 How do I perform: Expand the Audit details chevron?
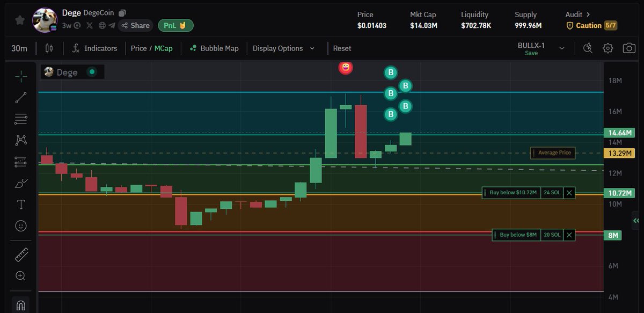(x=588, y=14)
